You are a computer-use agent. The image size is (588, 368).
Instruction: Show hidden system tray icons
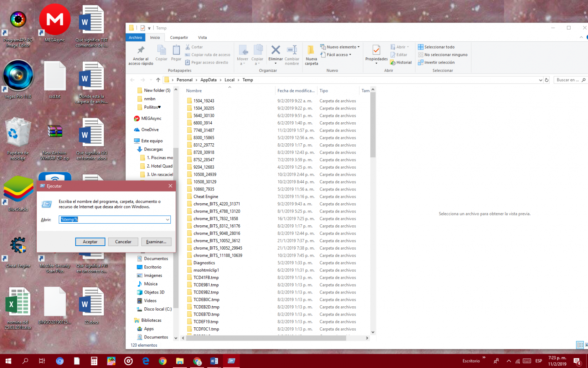pos(509,361)
